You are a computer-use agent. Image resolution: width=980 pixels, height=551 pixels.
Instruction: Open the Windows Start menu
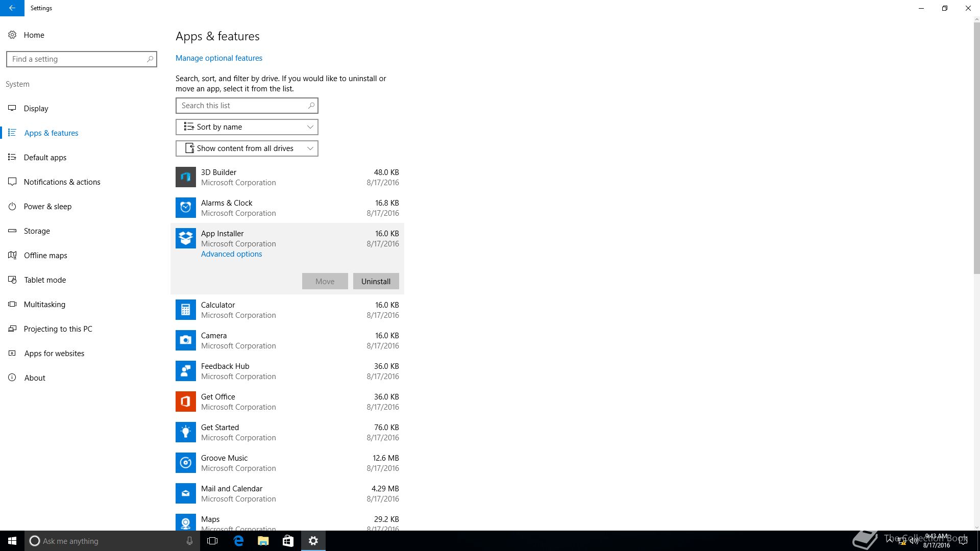point(12,541)
